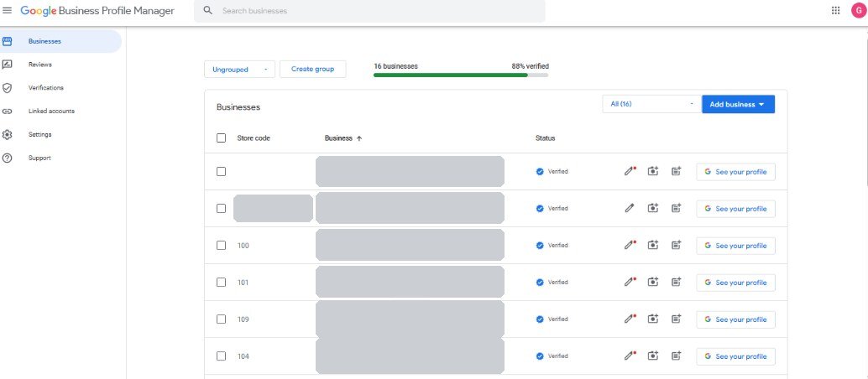Tick the checkbox for store 100
Image resolution: width=868 pixels, height=379 pixels.
pos(221,245)
